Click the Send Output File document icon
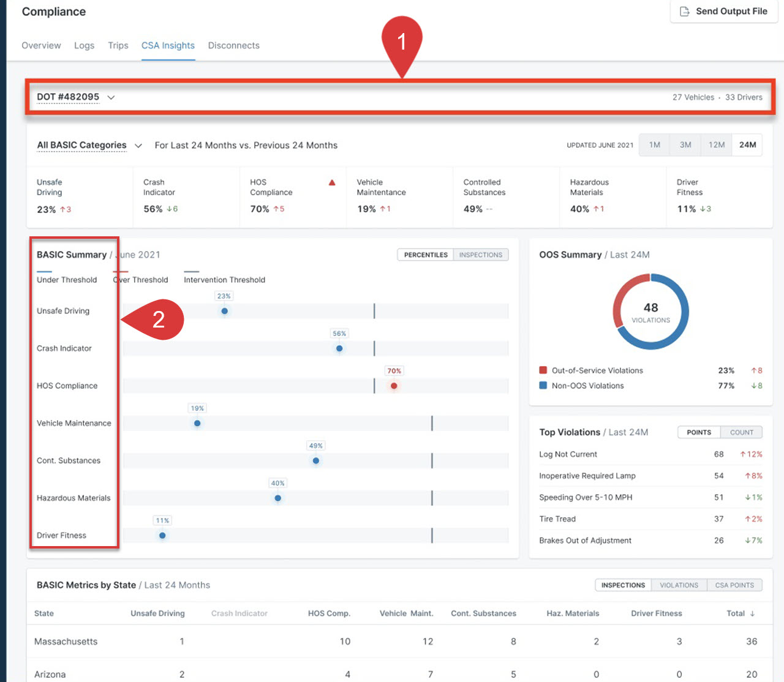 (685, 12)
